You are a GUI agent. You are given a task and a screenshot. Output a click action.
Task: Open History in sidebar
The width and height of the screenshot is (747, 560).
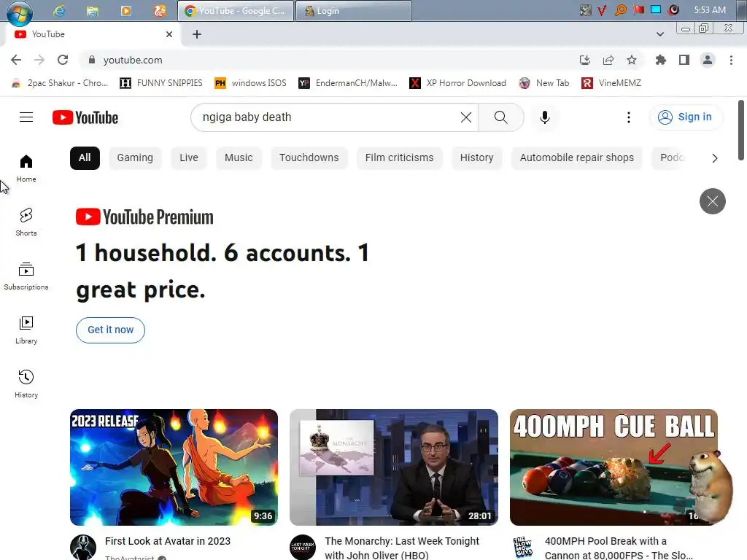tap(26, 384)
